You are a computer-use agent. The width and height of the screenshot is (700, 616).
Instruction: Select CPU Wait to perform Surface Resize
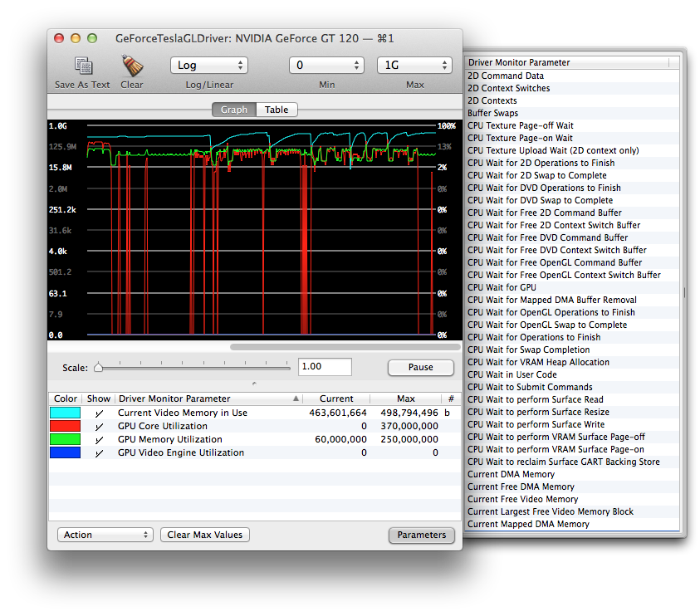point(572,412)
